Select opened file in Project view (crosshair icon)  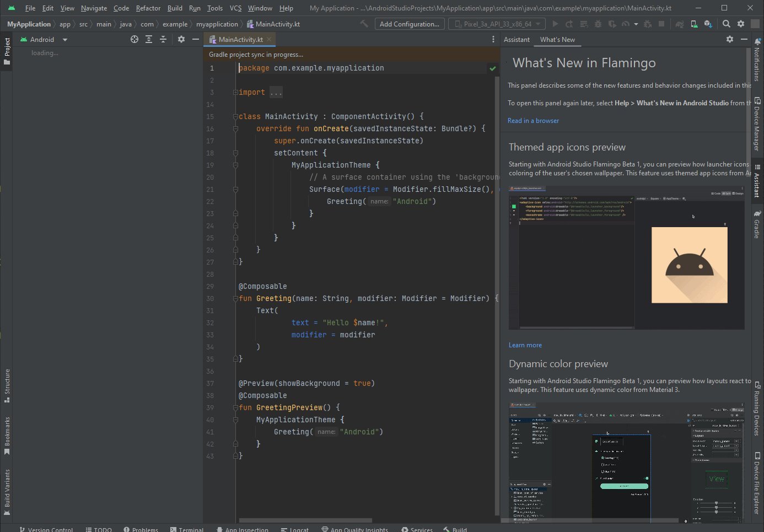point(134,39)
